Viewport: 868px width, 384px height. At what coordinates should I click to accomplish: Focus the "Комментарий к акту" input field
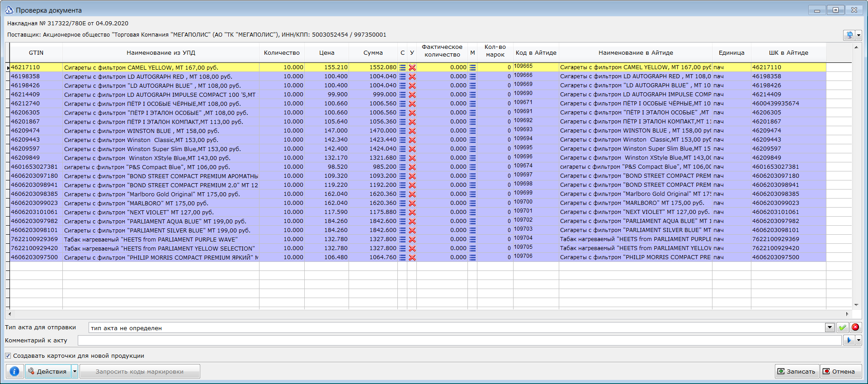point(460,340)
